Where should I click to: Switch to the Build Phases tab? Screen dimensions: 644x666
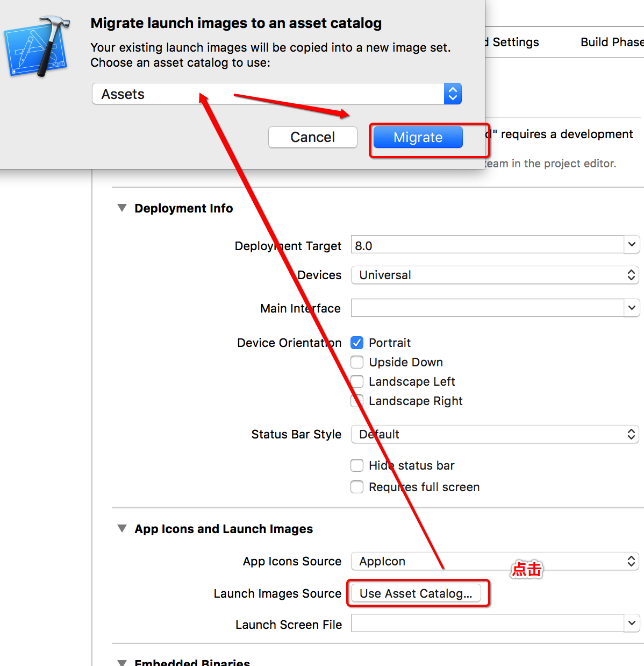pos(611,42)
